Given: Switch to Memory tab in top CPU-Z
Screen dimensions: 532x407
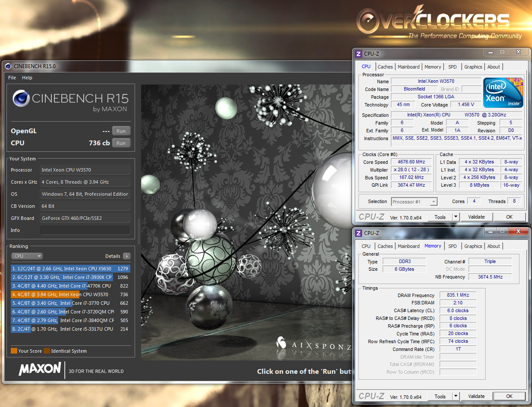Looking at the screenshot, I should [433, 67].
